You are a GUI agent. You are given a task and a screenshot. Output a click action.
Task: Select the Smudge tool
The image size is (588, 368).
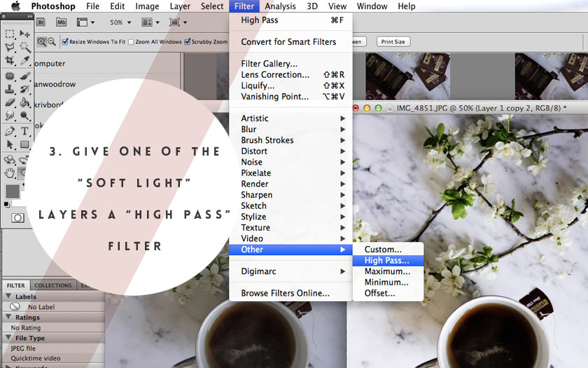(x=10, y=115)
